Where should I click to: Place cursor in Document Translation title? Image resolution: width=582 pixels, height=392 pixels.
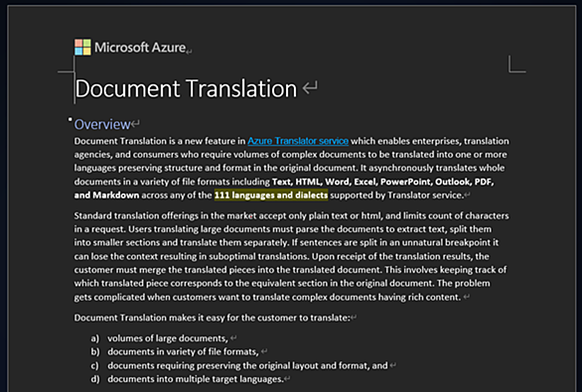pos(186,88)
